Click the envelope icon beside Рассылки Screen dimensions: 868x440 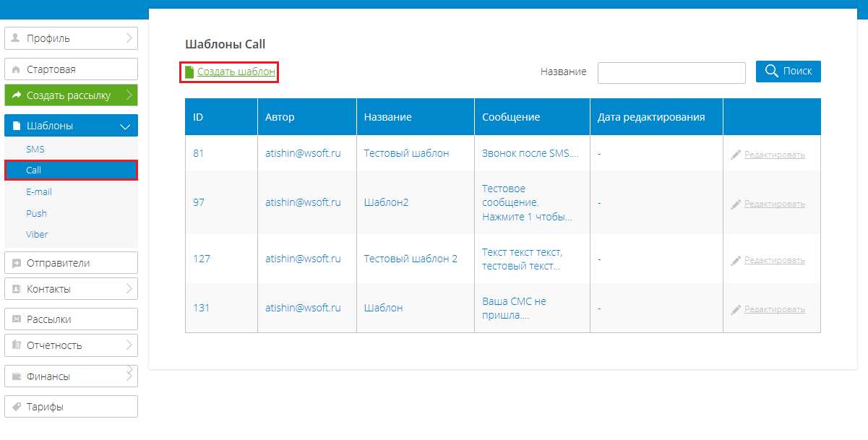click(x=16, y=319)
